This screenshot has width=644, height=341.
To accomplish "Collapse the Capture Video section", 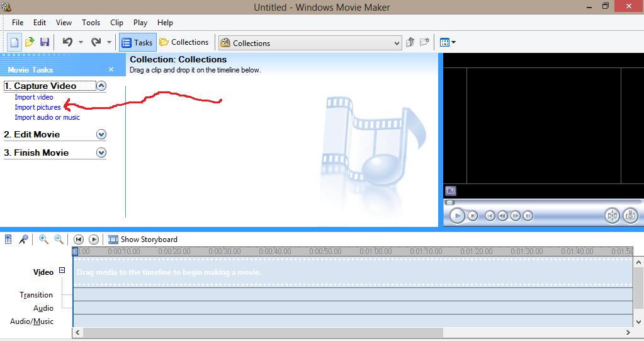I will coord(101,86).
